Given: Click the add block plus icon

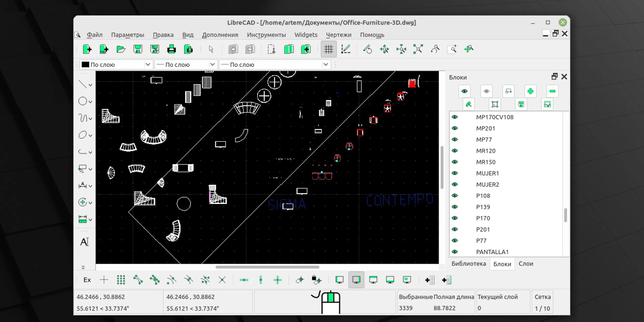Looking at the screenshot, I should click(x=530, y=91).
